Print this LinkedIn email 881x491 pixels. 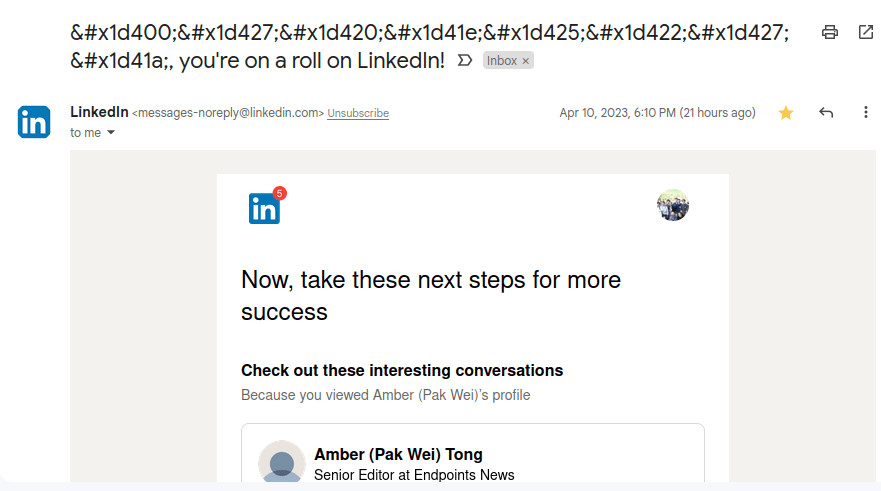tap(829, 32)
